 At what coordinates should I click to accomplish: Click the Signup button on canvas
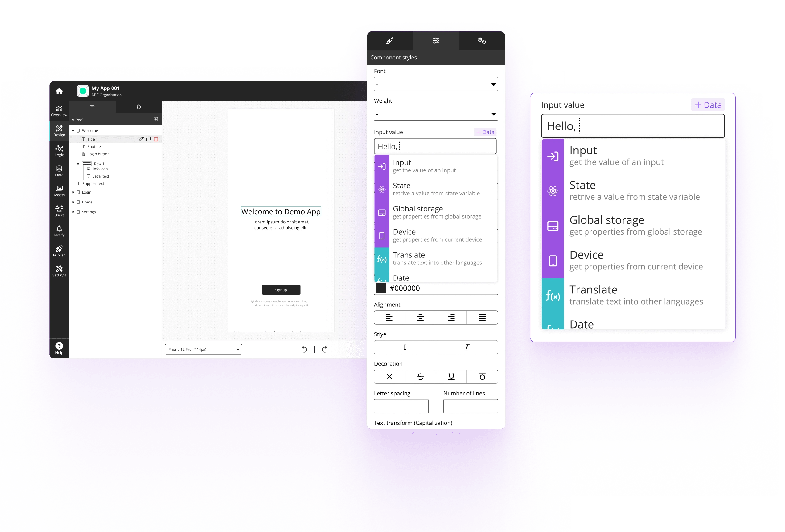[281, 289]
